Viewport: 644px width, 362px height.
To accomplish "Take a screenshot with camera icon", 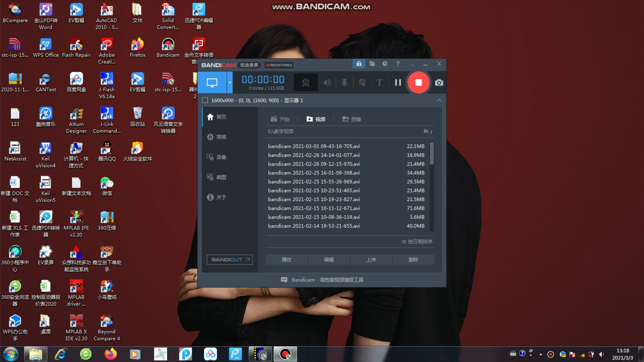I will pos(439,82).
